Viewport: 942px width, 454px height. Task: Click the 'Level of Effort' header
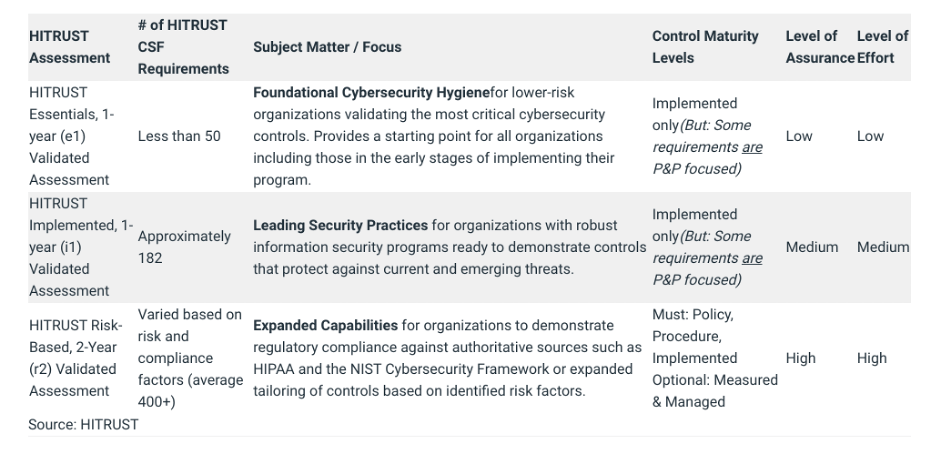tap(883, 47)
